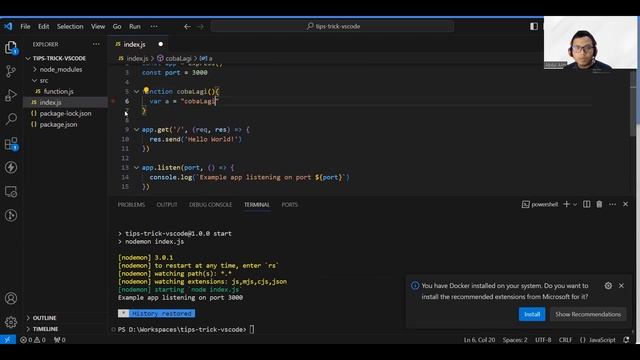Screen dimensions: 640x360
Task: Open function.js in the explorer
Action: 58,91
